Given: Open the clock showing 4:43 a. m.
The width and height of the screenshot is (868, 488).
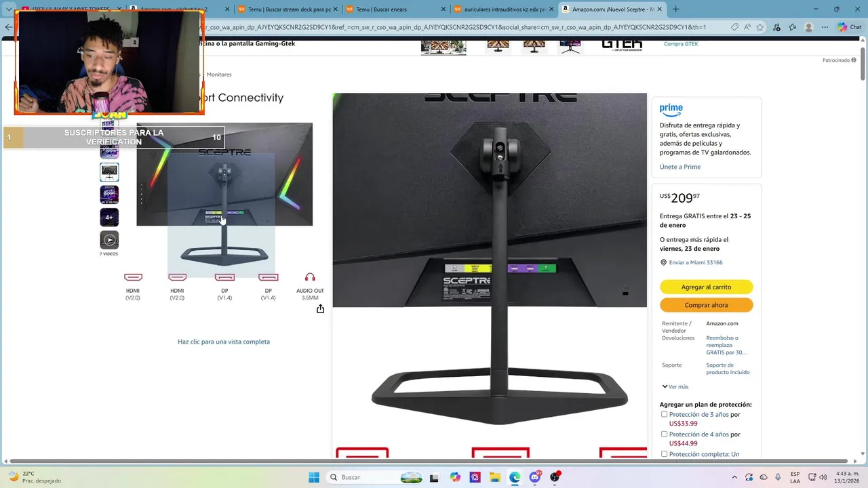Looking at the screenshot, I should pos(848,477).
